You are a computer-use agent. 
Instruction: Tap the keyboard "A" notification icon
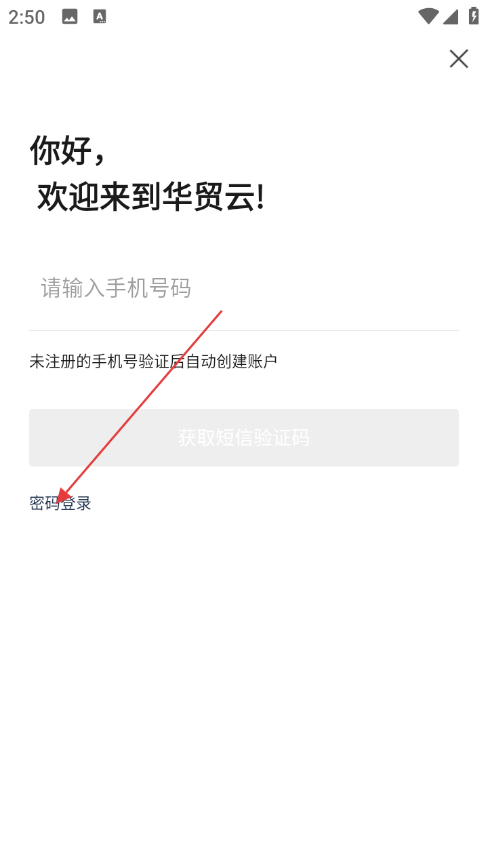[100, 17]
